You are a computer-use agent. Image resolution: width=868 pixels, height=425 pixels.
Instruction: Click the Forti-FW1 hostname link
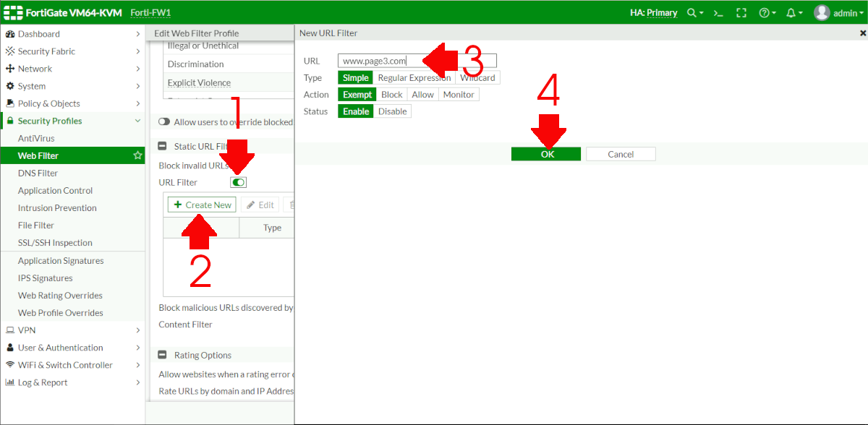tap(150, 13)
